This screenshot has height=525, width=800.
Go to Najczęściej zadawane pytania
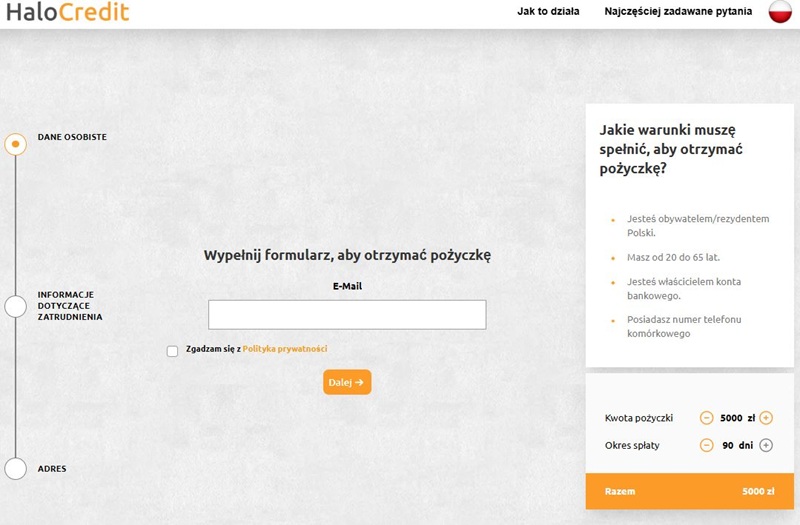point(678,12)
